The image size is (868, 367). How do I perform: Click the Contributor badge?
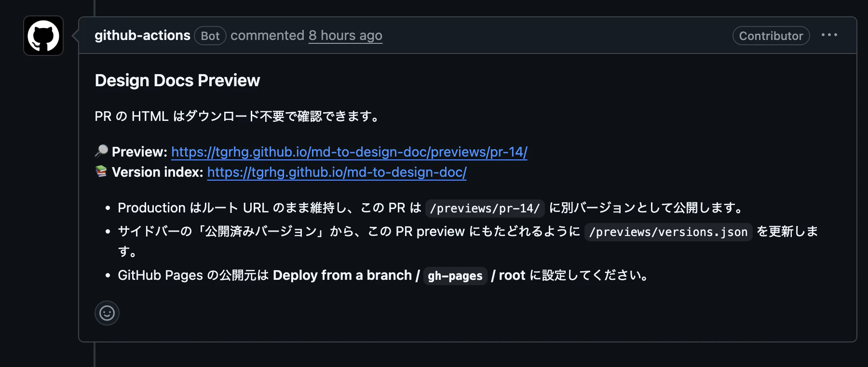[771, 36]
